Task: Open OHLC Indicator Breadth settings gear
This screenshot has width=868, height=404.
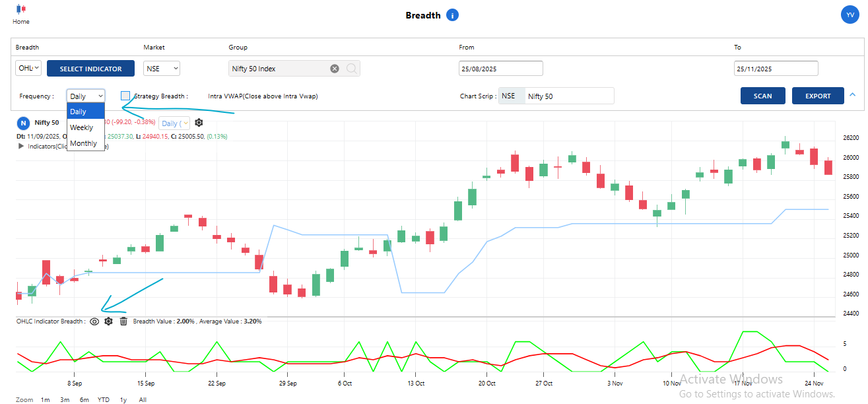Action: pyautogui.click(x=108, y=321)
